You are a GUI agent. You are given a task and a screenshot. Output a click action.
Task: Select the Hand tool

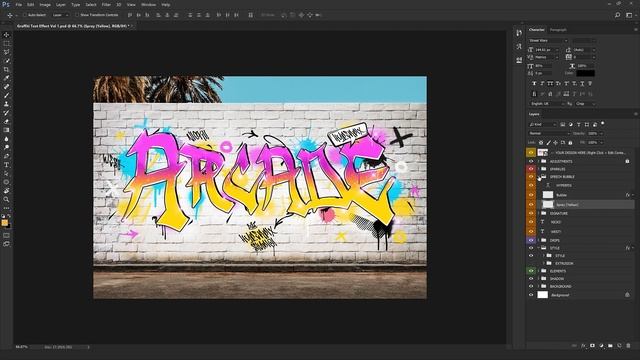pyautogui.click(x=6, y=191)
